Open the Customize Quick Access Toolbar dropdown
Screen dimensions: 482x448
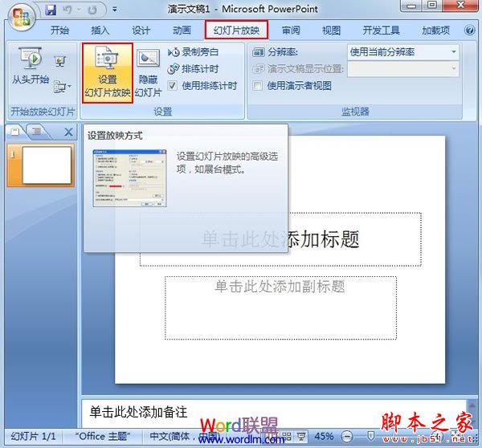115,10
